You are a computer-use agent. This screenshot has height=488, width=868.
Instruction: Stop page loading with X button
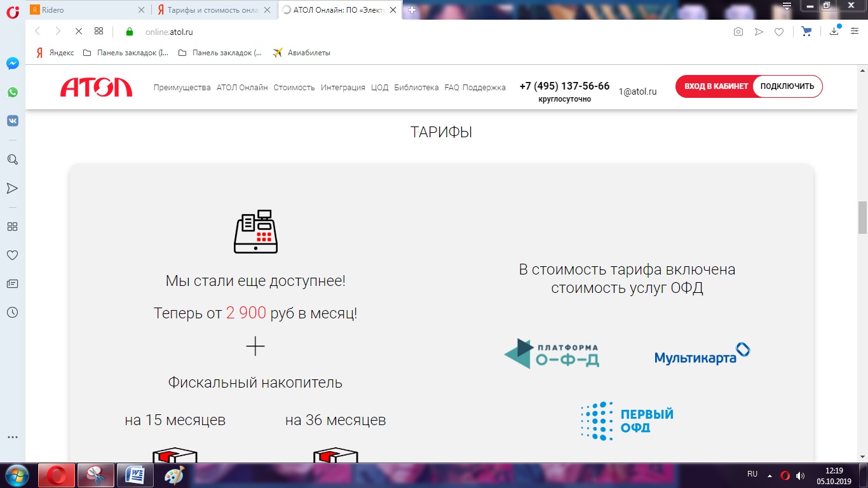pyautogui.click(x=78, y=31)
